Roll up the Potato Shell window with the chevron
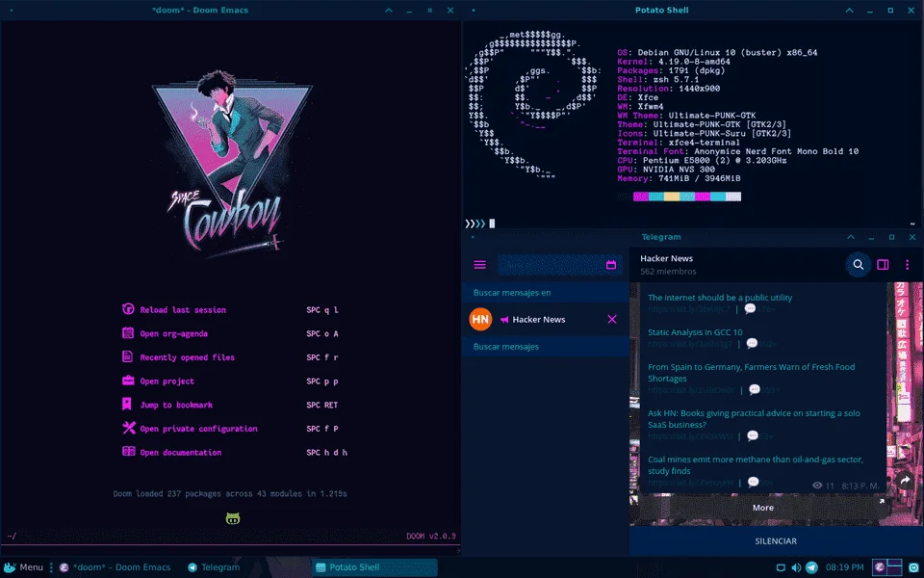This screenshot has width=924, height=578. (849, 10)
